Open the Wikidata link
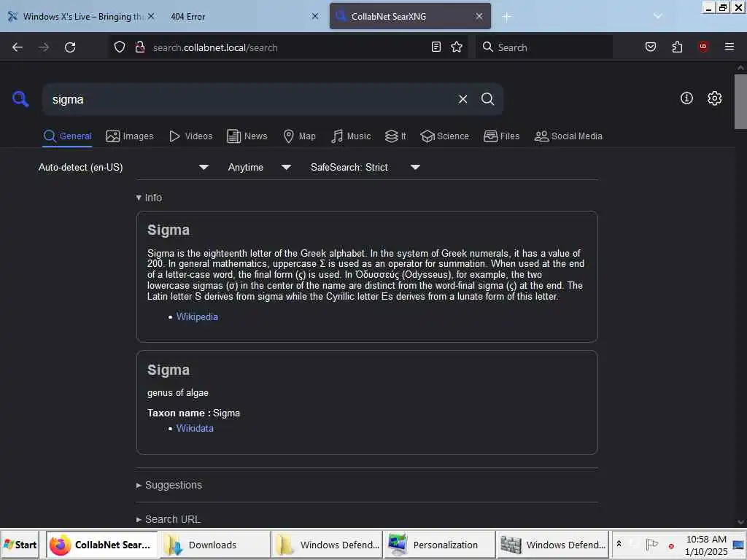Screen dimensions: 747x560 click(195, 428)
